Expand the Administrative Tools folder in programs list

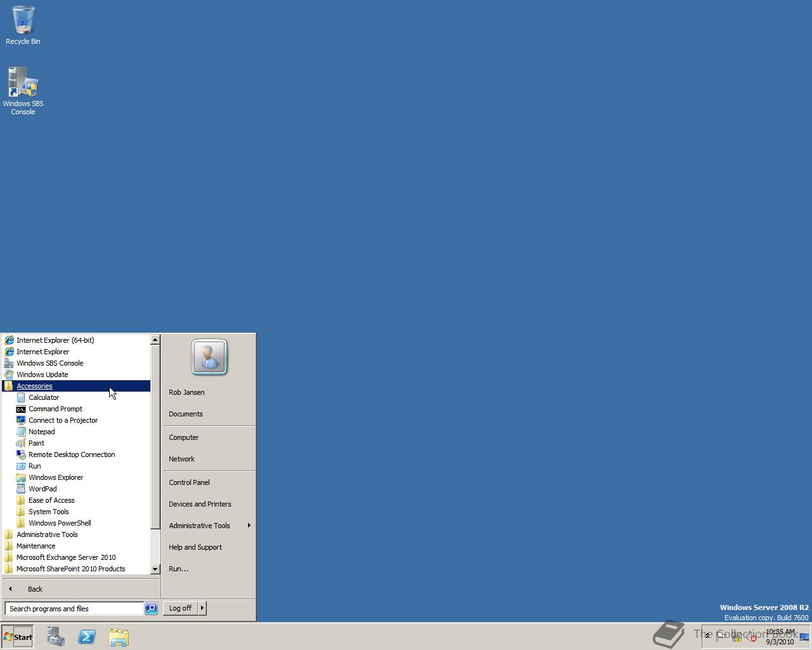coord(76,534)
